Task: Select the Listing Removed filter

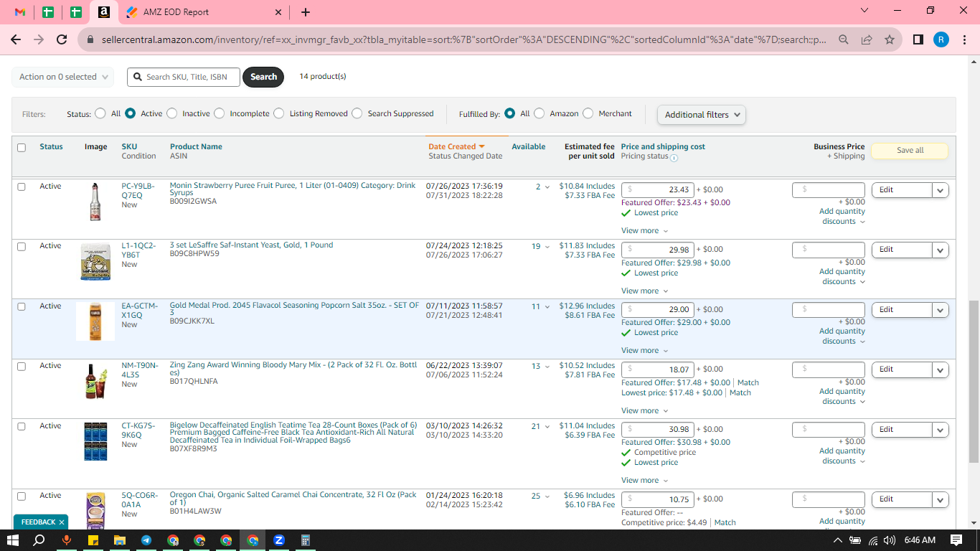Action: (x=278, y=113)
